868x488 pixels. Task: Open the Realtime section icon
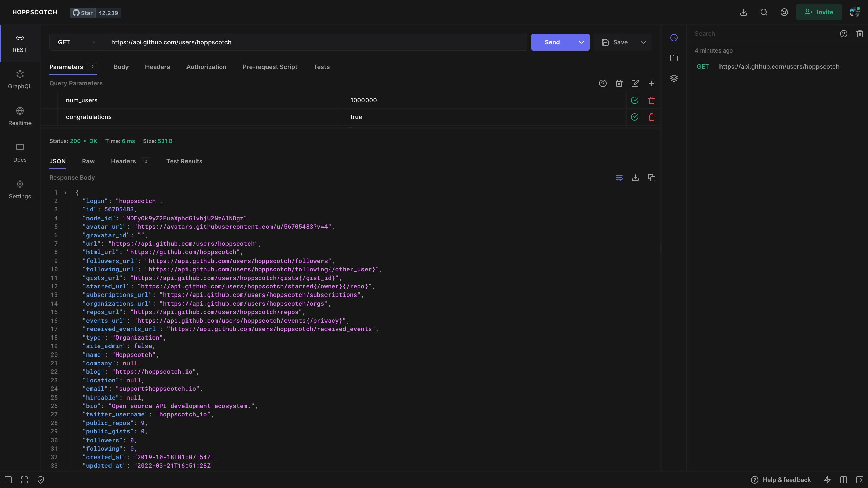[x=20, y=111]
